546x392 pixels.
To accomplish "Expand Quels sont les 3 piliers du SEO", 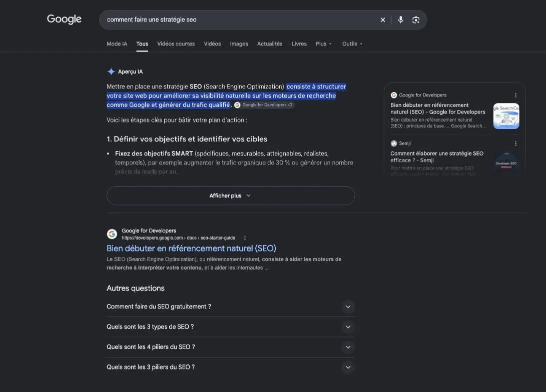I will click(231, 367).
